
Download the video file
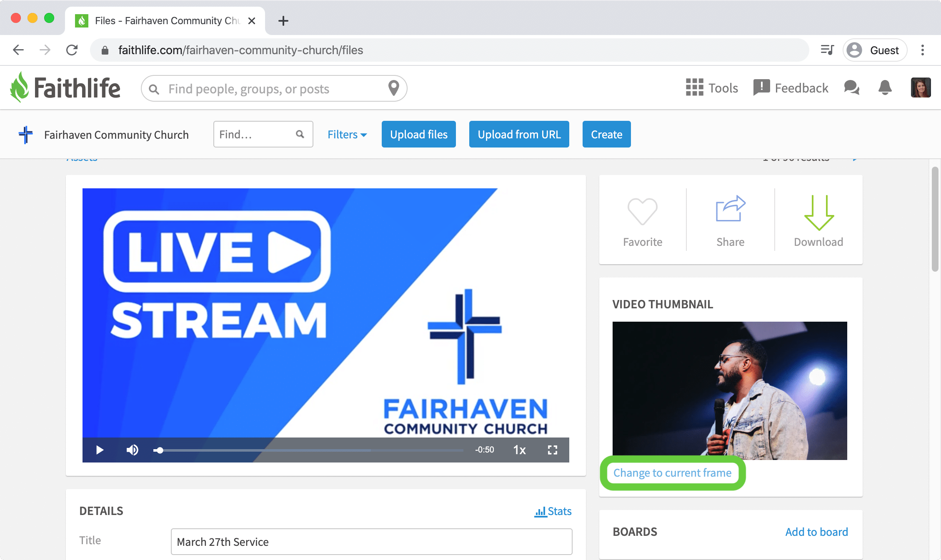coord(818,222)
